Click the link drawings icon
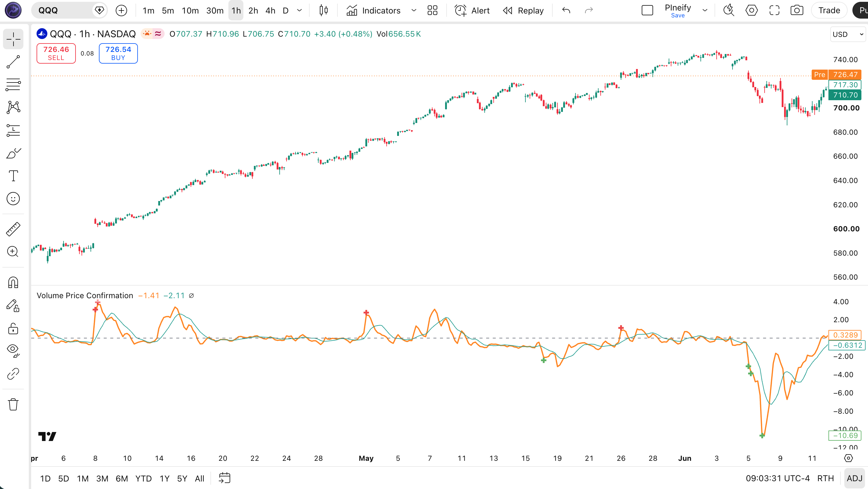 click(x=13, y=374)
